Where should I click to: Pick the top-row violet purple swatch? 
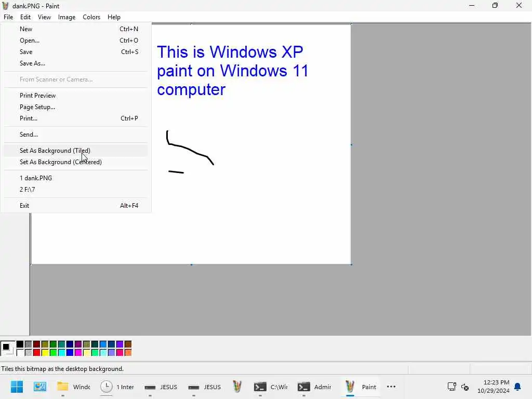(120, 344)
